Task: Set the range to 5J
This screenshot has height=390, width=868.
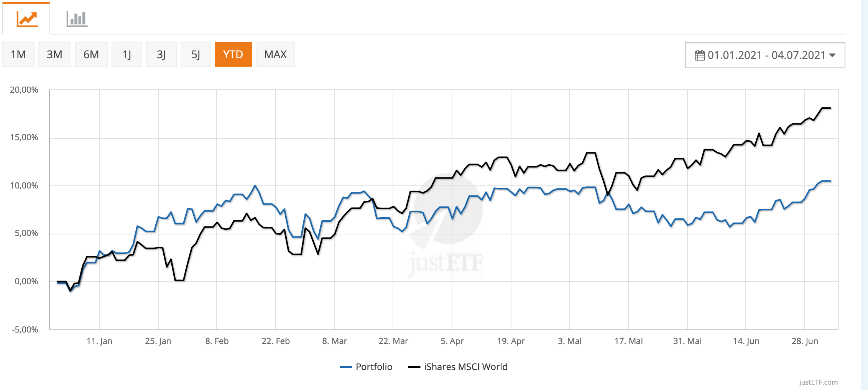Action: tap(196, 54)
